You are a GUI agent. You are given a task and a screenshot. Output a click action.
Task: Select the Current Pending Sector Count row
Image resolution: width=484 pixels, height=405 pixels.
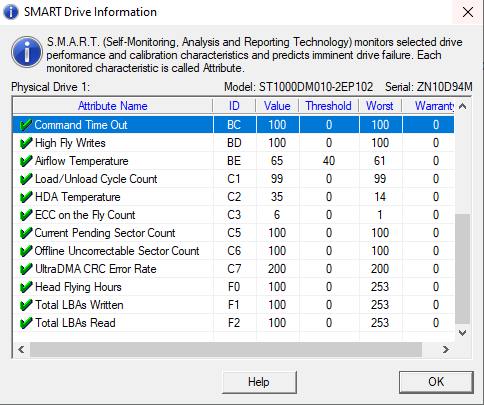pyautogui.click(x=233, y=233)
